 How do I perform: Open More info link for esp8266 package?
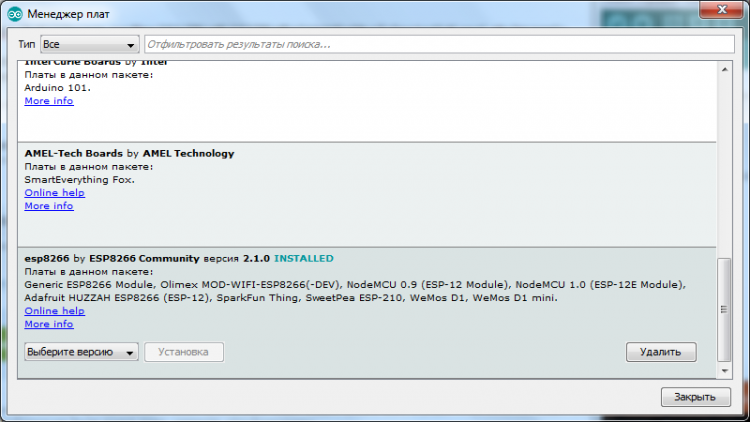click(x=49, y=324)
